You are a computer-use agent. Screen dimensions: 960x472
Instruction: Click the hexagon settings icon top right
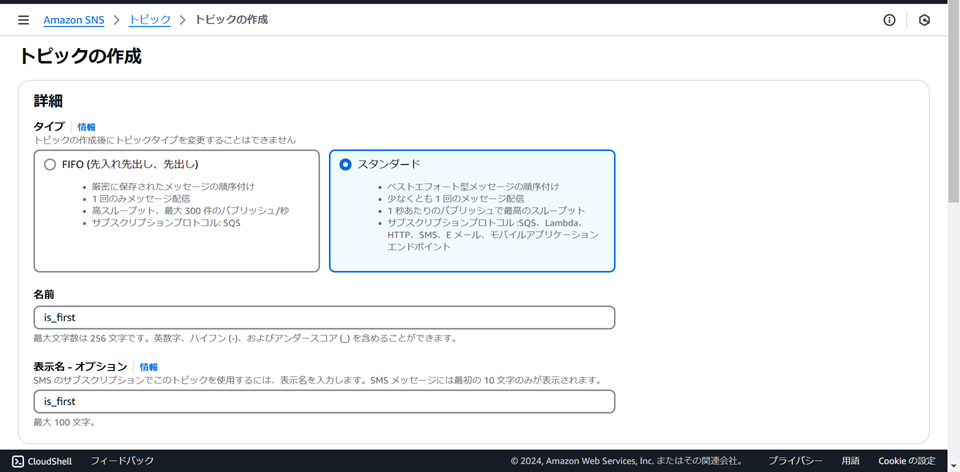(x=924, y=20)
